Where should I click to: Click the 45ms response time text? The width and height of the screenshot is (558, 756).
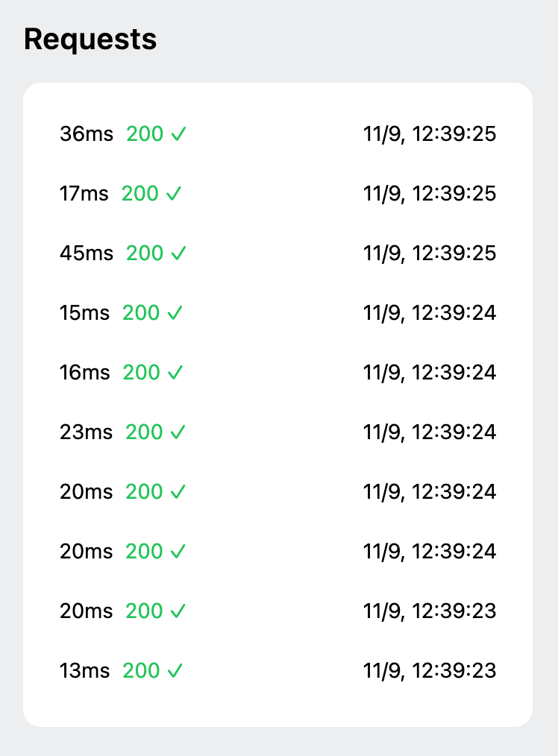click(87, 253)
